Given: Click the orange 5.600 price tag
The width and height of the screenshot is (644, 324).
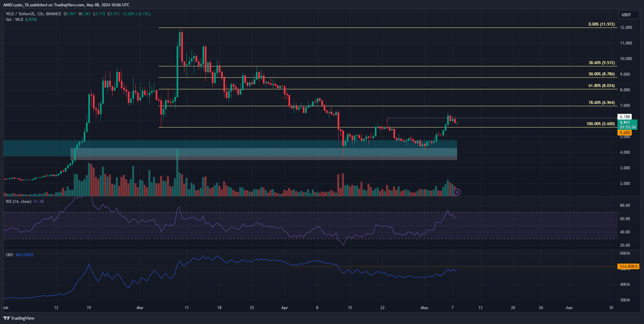Looking at the screenshot, I should click(625, 133).
